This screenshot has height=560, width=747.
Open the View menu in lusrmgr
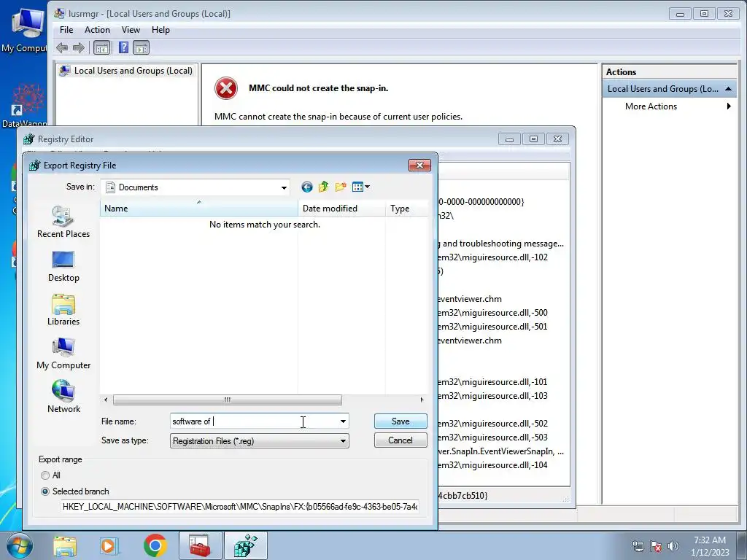(131, 29)
